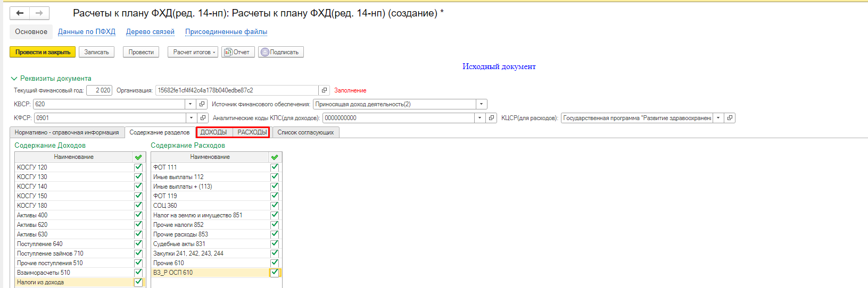Check all in expenses Наименование header
This screenshot has width=868, height=288.
275,157
